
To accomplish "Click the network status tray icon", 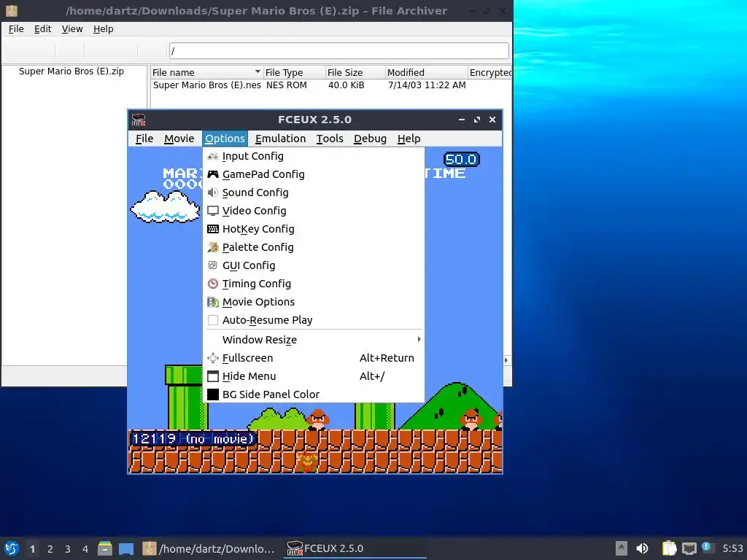I will click(x=689, y=548).
